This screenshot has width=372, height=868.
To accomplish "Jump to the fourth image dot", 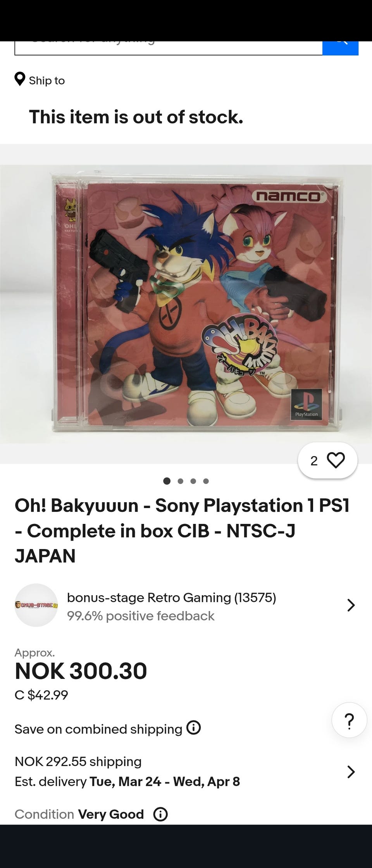I will (206, 481).
